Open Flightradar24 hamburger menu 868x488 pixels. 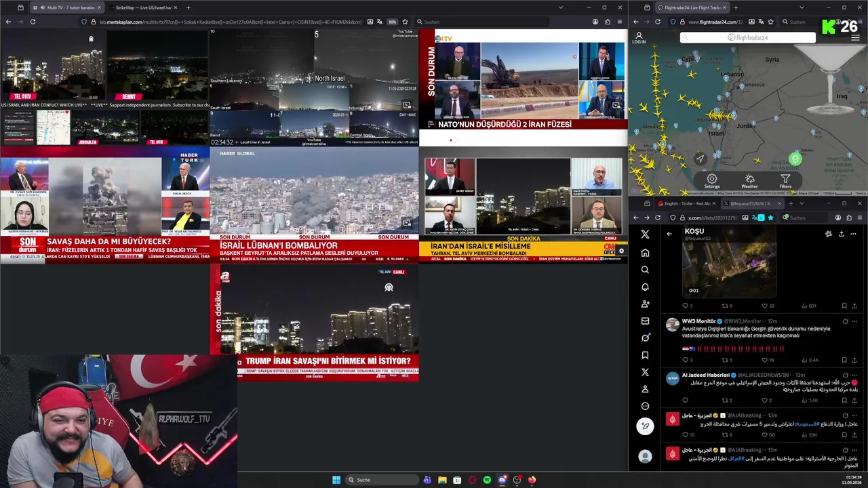coord(856,37)
